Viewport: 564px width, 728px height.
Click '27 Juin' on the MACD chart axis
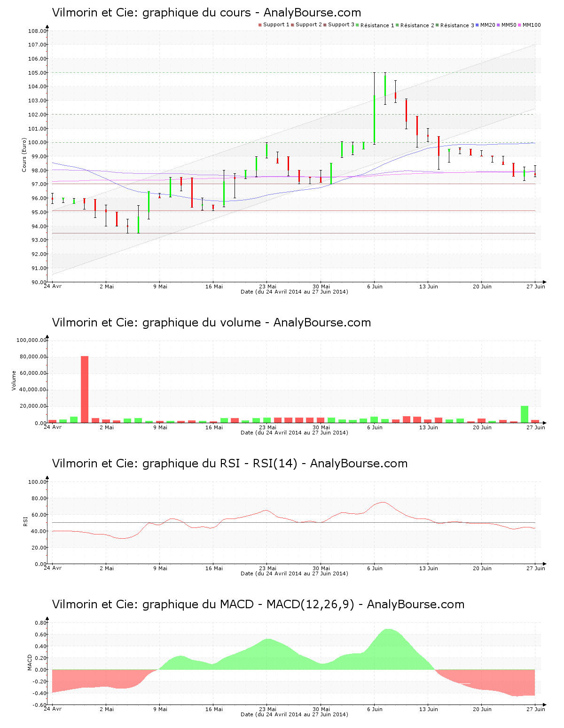tap(536, 709)
